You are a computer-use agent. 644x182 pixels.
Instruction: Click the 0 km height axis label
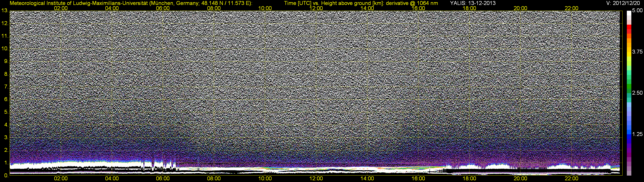tap(6, 176)
